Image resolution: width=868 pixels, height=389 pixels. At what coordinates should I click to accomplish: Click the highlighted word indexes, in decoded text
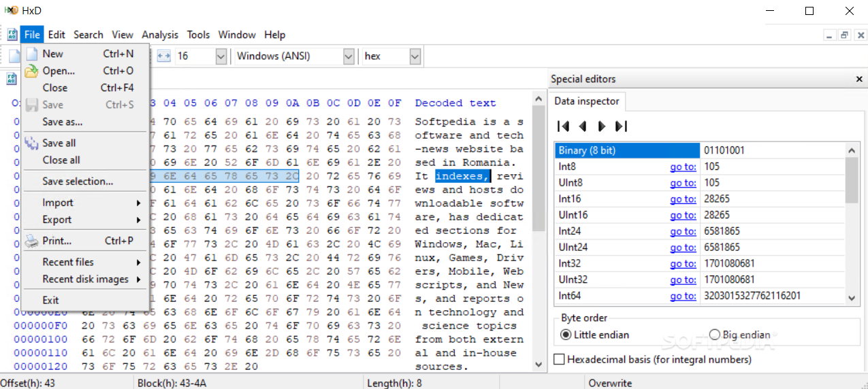[462, 176]
